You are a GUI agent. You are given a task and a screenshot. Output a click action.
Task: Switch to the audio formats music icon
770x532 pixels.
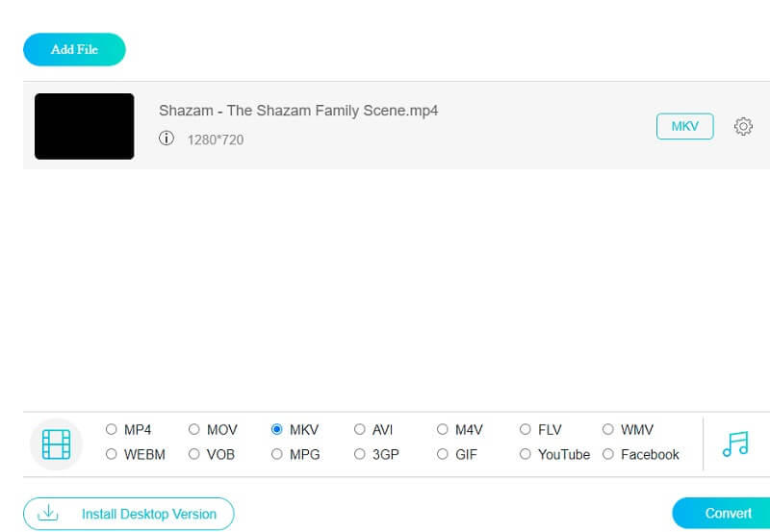pyautogui.click(x=734, y=443)
